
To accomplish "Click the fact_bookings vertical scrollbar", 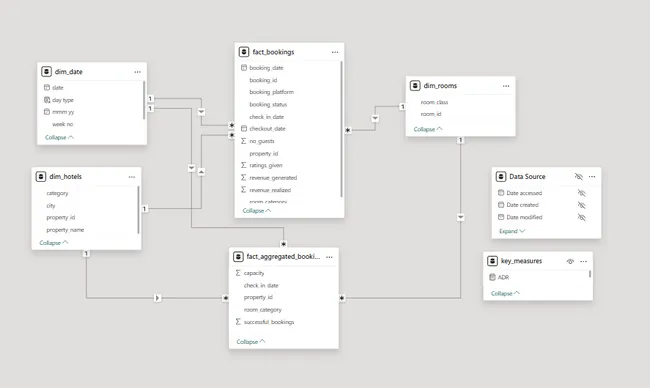I will [342, 129].
